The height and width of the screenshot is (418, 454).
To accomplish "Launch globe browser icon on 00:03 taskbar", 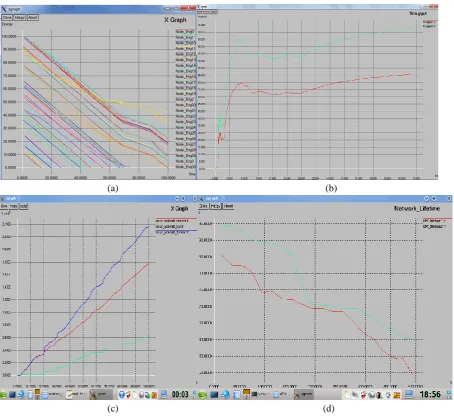I will (21, 394).
